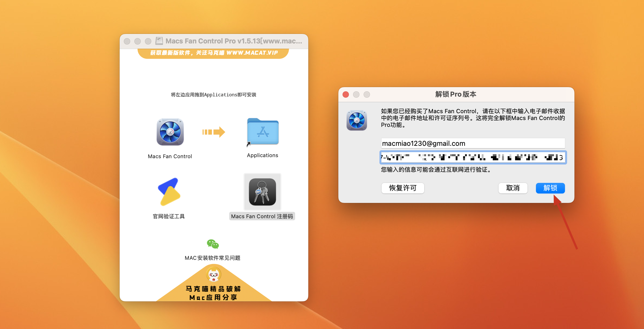This screenshot has width=644, height=329.
Task: Click the orange drag arrow graphic
Action: coord(213,132)
